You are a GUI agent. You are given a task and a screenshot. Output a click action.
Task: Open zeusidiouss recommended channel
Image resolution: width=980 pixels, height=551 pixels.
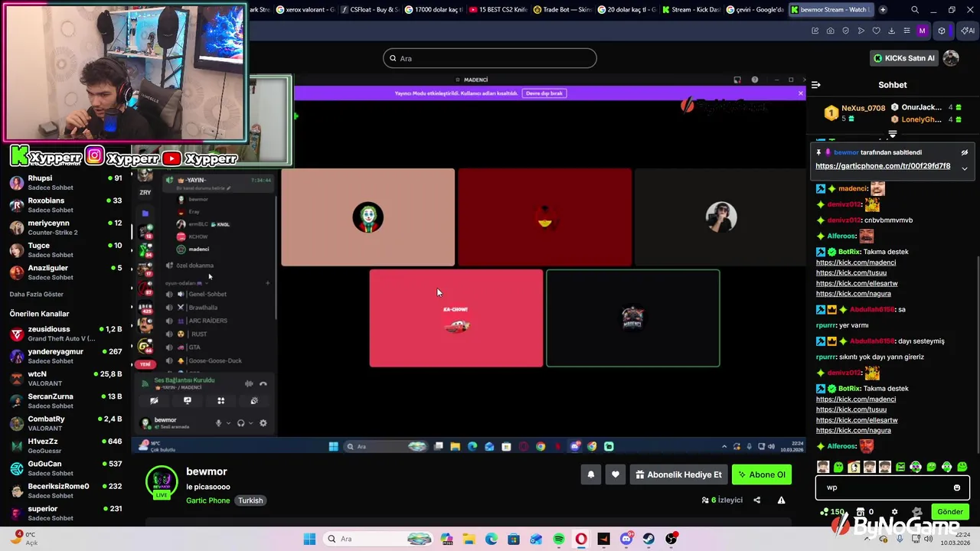coord(65,334)
